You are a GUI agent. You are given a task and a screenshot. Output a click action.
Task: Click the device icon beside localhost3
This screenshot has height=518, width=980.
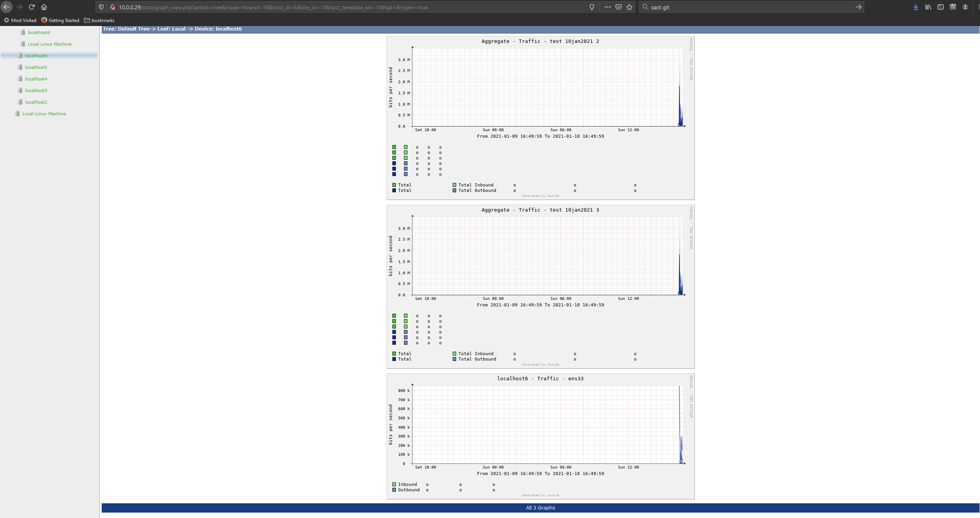tap(20, 90)
